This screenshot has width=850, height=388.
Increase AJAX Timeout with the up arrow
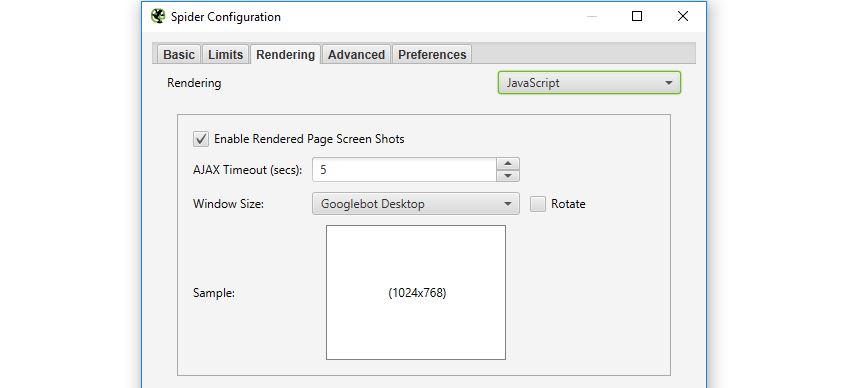pyautogui.click(x=508, y=164)
